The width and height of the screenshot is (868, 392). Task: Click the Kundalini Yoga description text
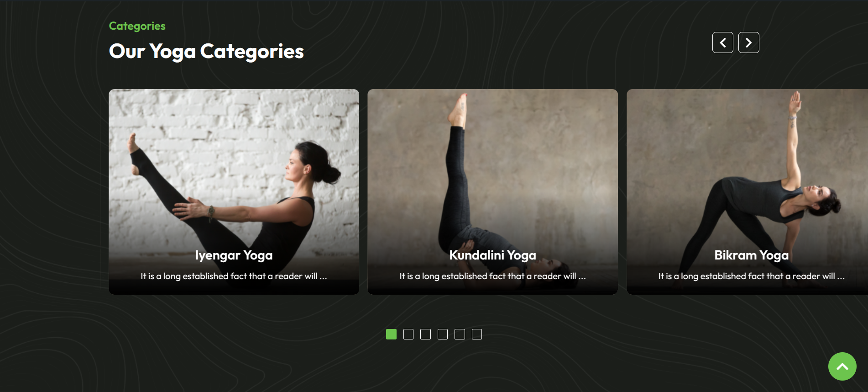point(492,276)
